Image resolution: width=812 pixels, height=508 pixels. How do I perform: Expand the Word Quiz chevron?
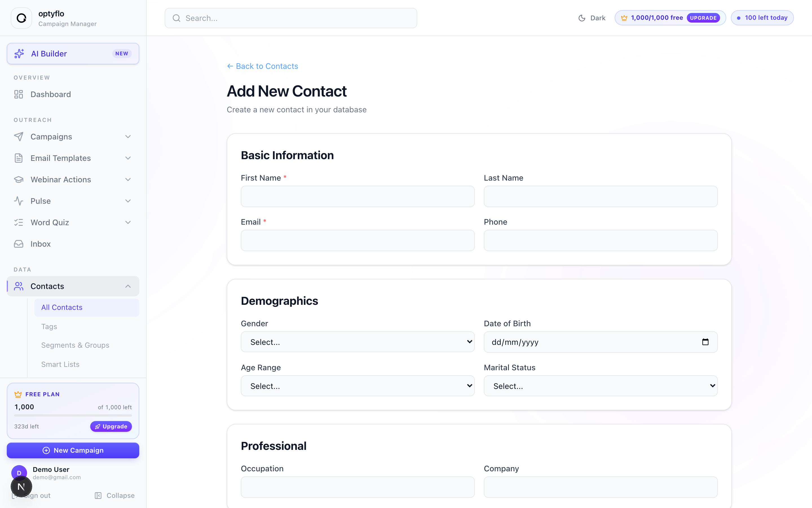tap(128, 222)
